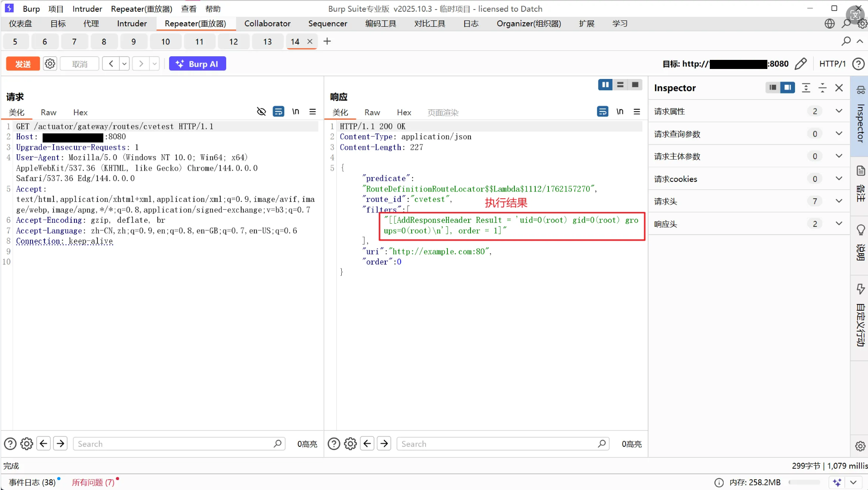Open Intruder main tab

click(132, 24)
